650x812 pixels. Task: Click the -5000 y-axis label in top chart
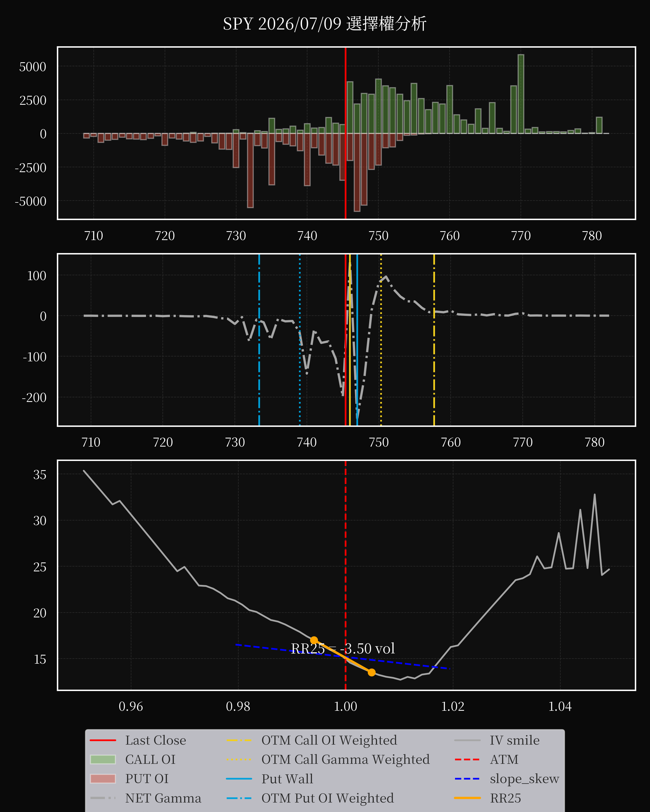pos(31,201)
